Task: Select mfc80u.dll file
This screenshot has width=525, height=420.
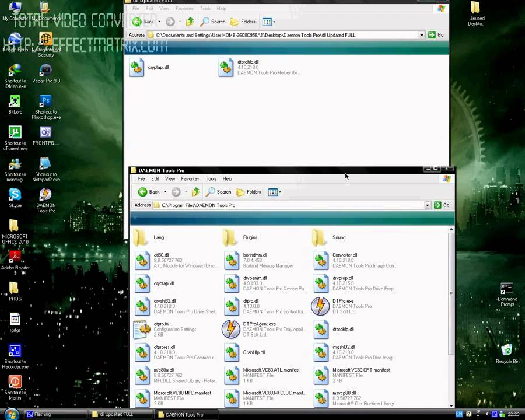Action: (x=176, y=375)
